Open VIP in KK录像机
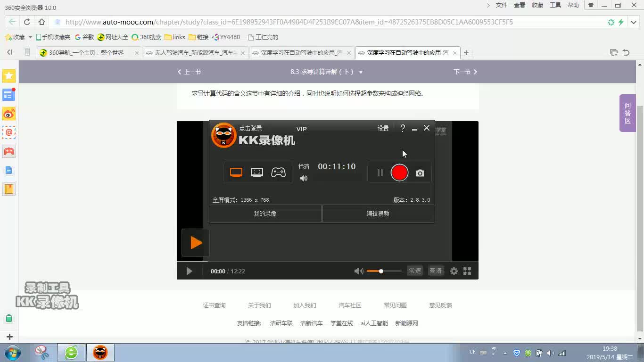 pos(301,129)
